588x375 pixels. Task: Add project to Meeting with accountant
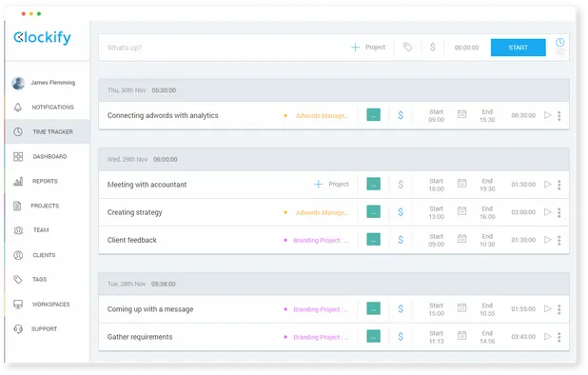[x=331, y=184]
